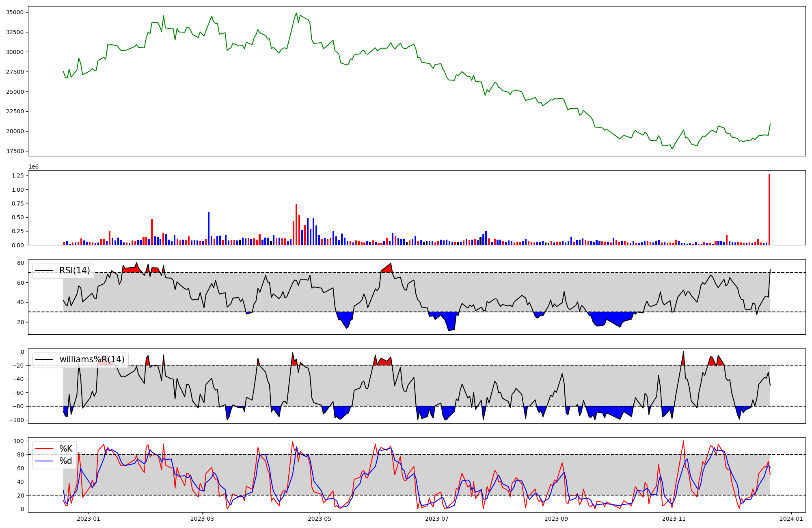
Task: Click the williams%R(14) legend label
Action: 92,359
